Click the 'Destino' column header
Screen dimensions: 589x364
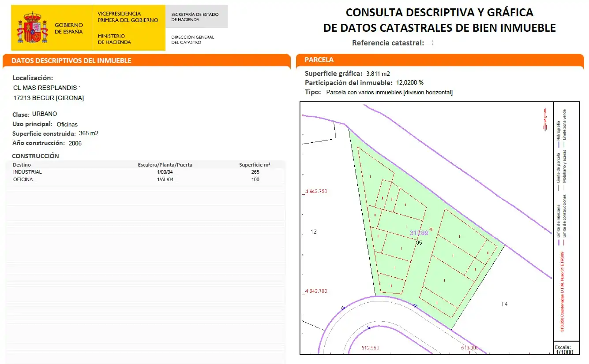(22, 165)
